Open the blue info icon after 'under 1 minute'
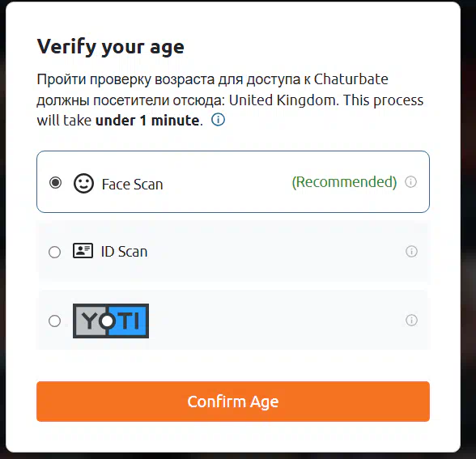Viewport: 476px width, 459px height. tap(218, 120)
